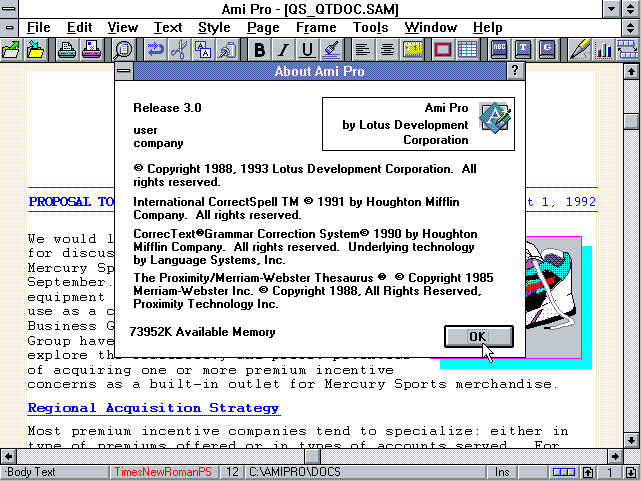641x481 pixels.
Task: Open the Text menu
Action: (168, 27)
